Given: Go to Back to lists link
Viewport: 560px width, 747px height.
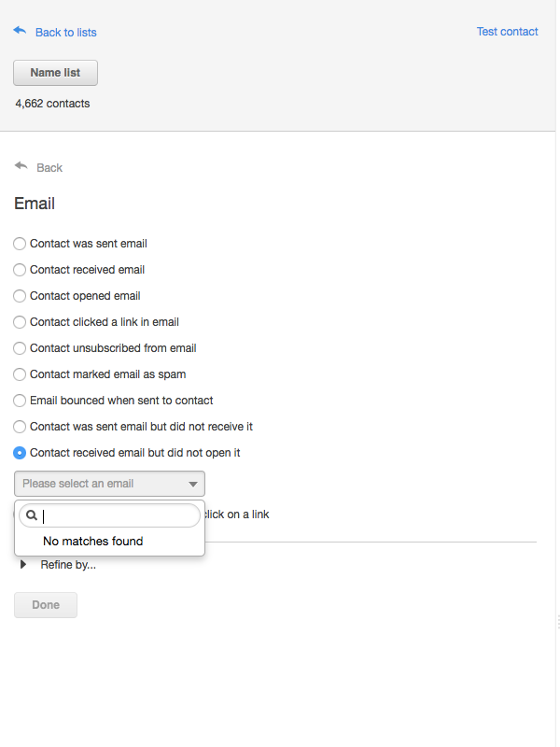Looking at the screenshot, I should [65, 33].
